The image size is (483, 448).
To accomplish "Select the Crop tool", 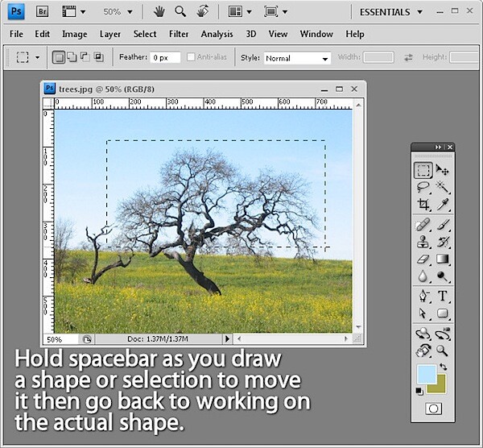I will [423, 204].
